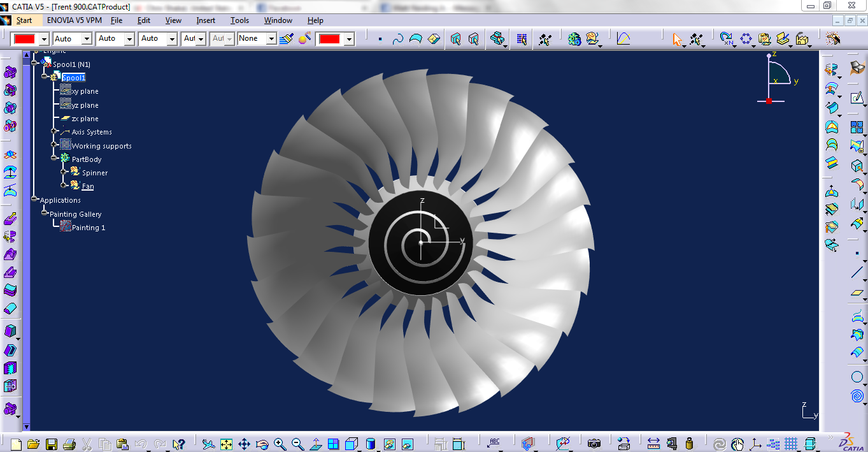Open the first Auto transparency dropdown
The width and height of the screenshot is (868, 452).
tap(87, 39)
